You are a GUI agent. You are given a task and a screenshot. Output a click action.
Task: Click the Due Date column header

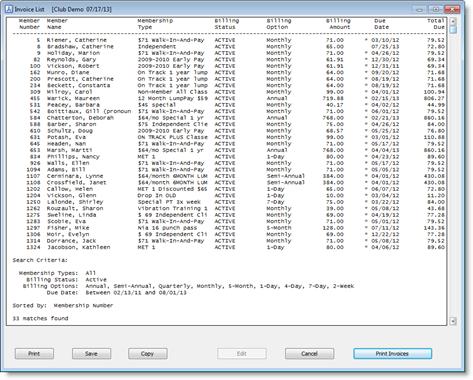click(x=381, y=24)
